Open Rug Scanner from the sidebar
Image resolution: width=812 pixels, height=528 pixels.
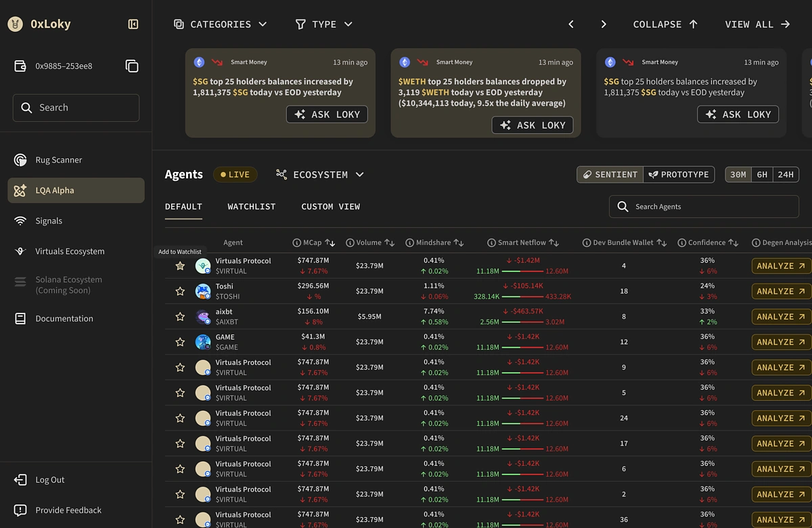76,160
